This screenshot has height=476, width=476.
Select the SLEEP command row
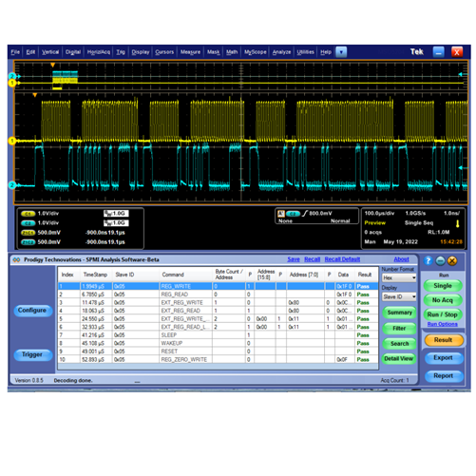coord(218,335)
